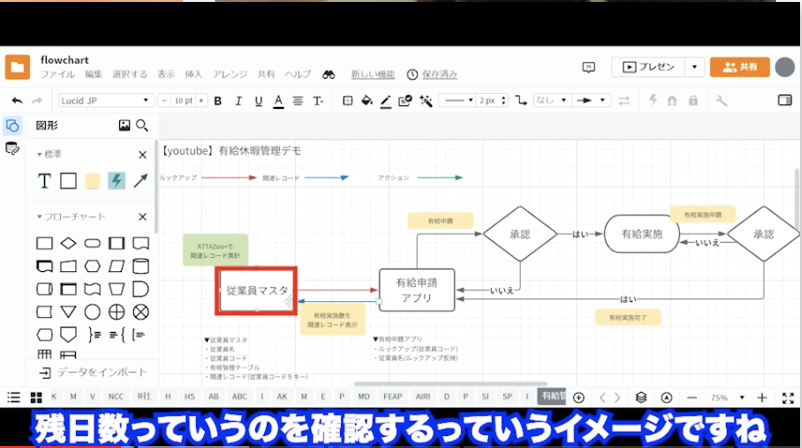Open the Lucid JP font dropdown
Image resolution: width=802 pixels, height=448 pixels.
pos(105,101)
